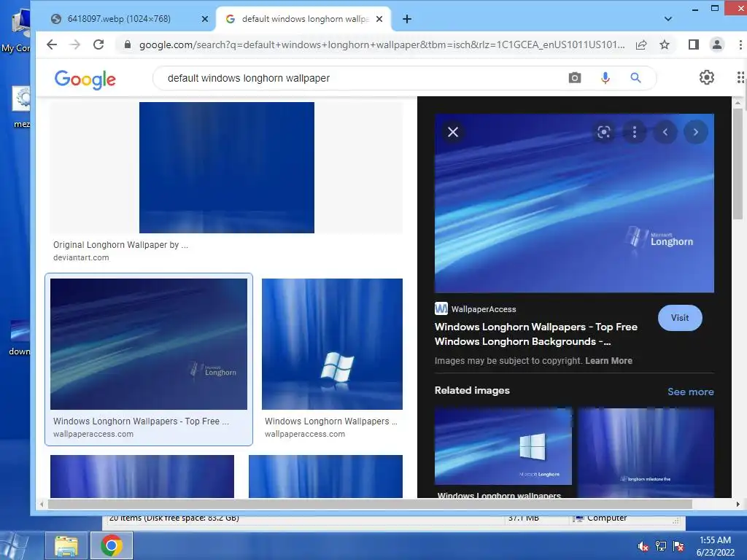
Task: Open the Chrome side panel
Action: (x=694, y=44)
